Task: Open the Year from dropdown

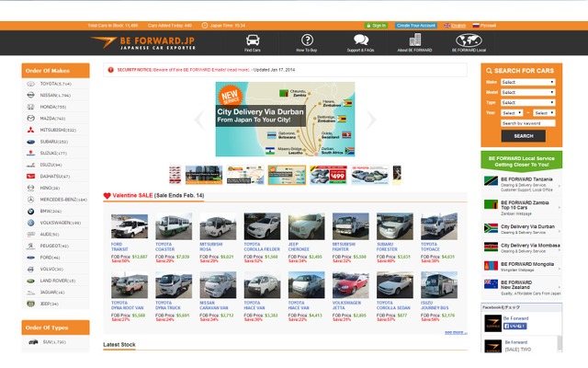Action: (x=512, y=112)
